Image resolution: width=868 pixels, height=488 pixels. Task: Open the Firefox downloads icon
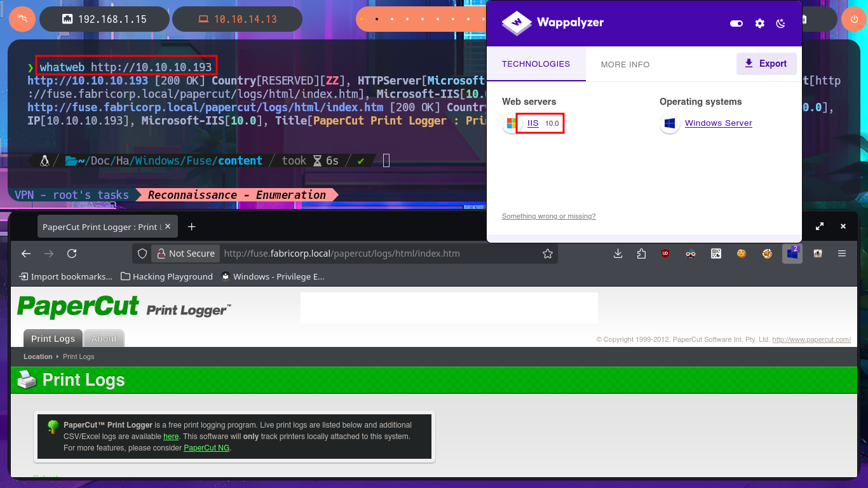618,254
